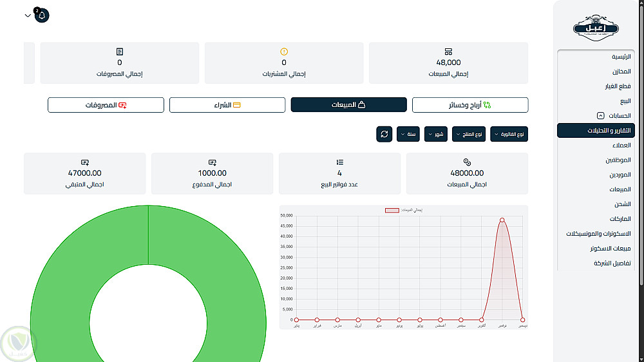Open the notifications bell icon
This screenshot has height=362, width=644.
click(x=42, y=15)
